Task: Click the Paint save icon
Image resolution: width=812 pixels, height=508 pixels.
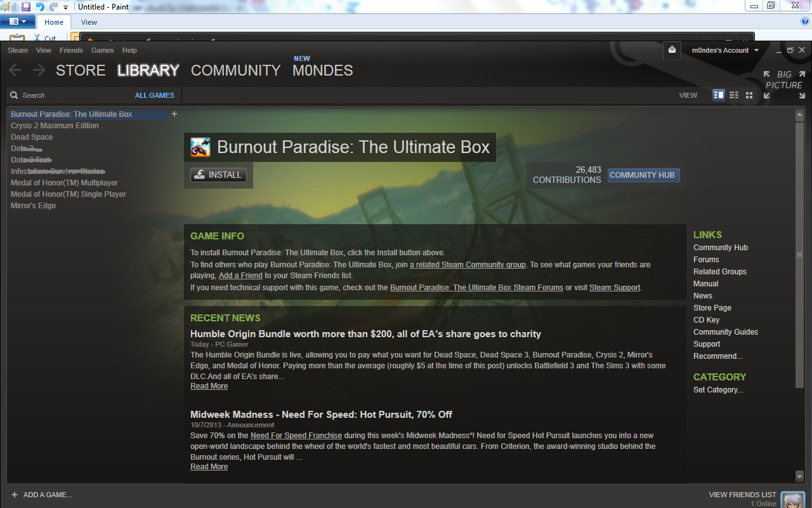Action: click(26, 6)
